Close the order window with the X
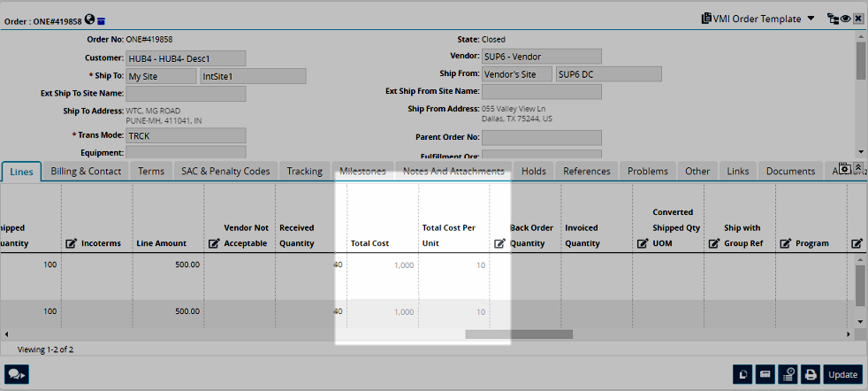The width and height of the screenshot is (868, 391). pyautogui.click(x=858, y=19)
